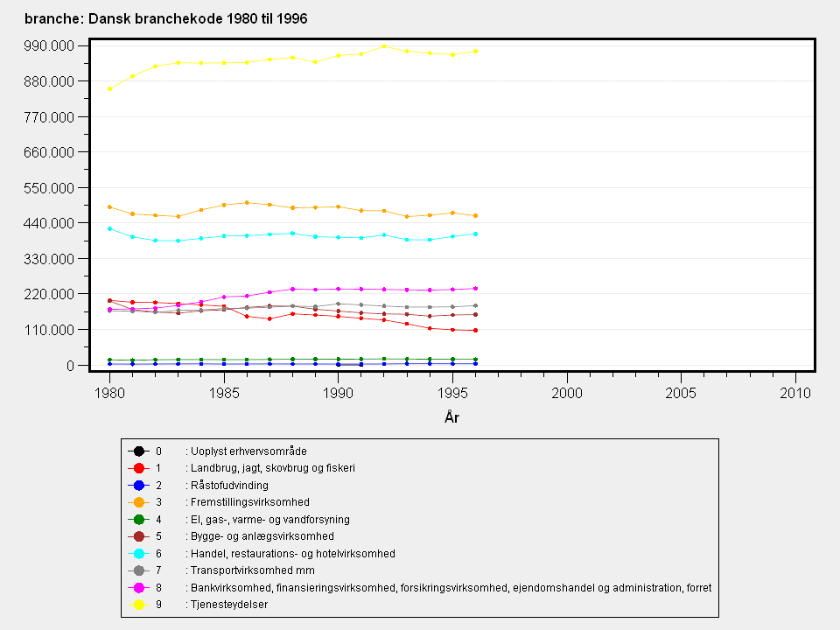Image resolution: width=840 pixels, height=630 pixels.
Task: Select the cyan Handel legend marker
Action: coord(137,554)
